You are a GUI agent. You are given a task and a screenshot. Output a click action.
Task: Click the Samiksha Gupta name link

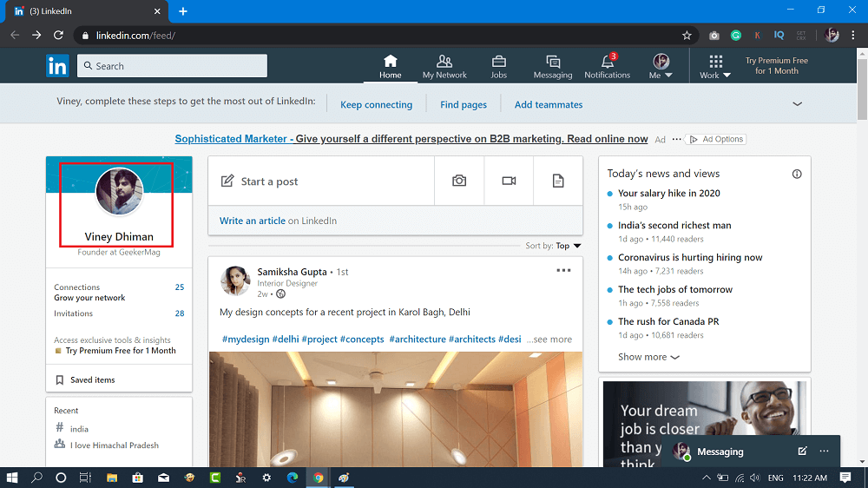[292, 272]
